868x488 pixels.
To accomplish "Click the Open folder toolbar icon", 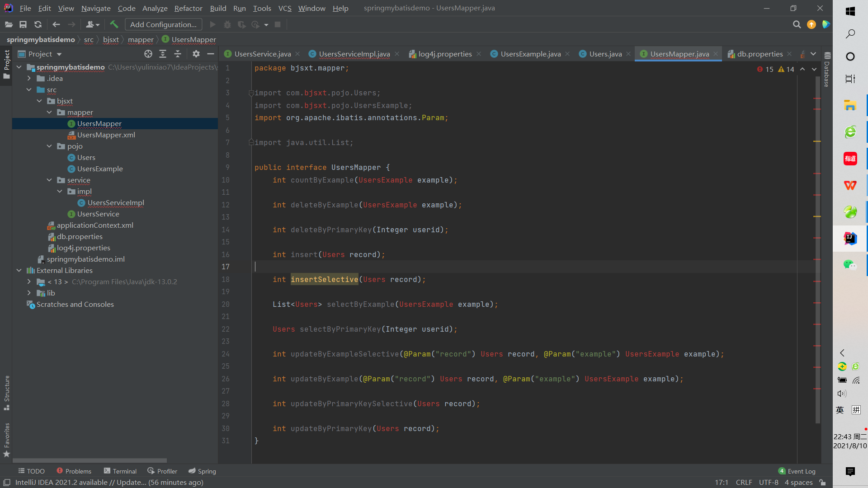I will [x=9, y=24].
